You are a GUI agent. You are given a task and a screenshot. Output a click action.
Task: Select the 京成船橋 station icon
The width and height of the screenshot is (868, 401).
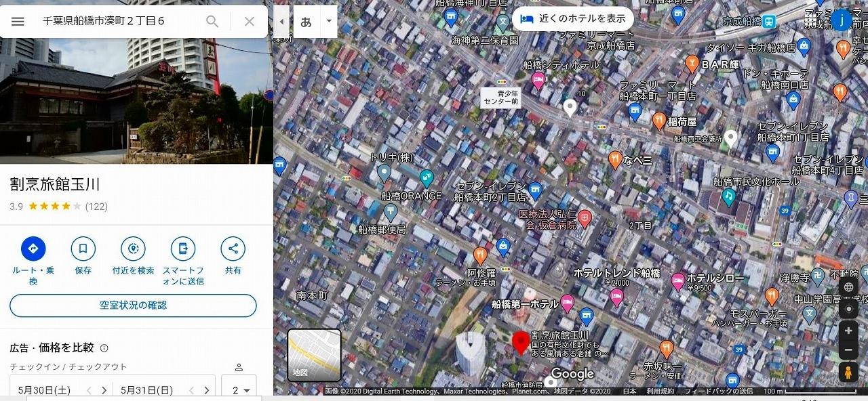pyautogui.click(x=768, y=22)
